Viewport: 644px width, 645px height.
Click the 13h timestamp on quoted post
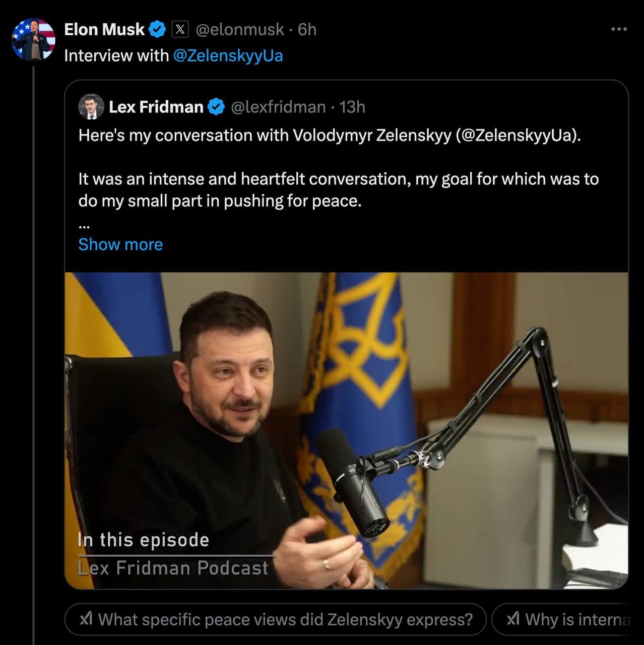click(352, 107)
